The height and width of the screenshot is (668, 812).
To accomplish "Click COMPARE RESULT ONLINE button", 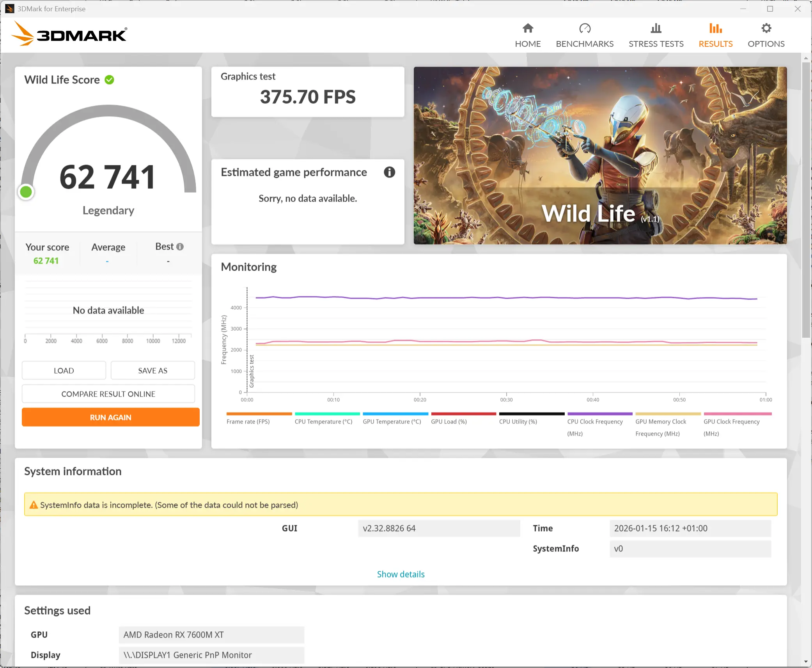I will (x=108, y=394).
